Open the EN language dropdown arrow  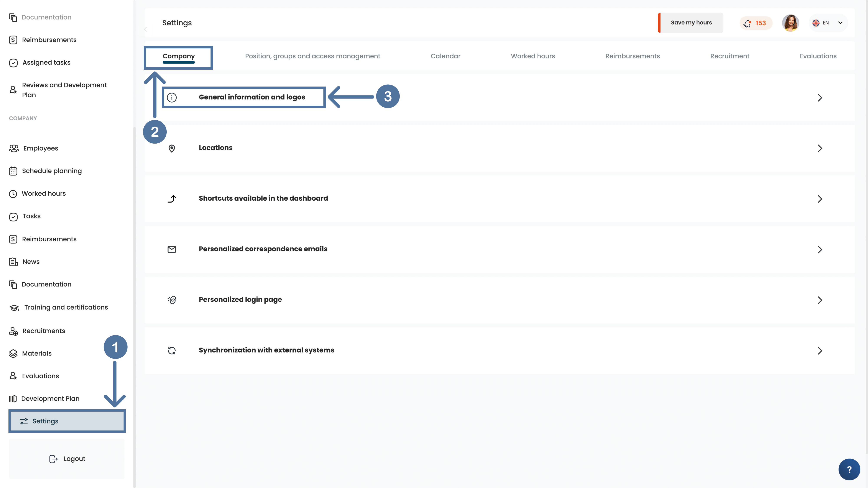[x=840, y=23]
